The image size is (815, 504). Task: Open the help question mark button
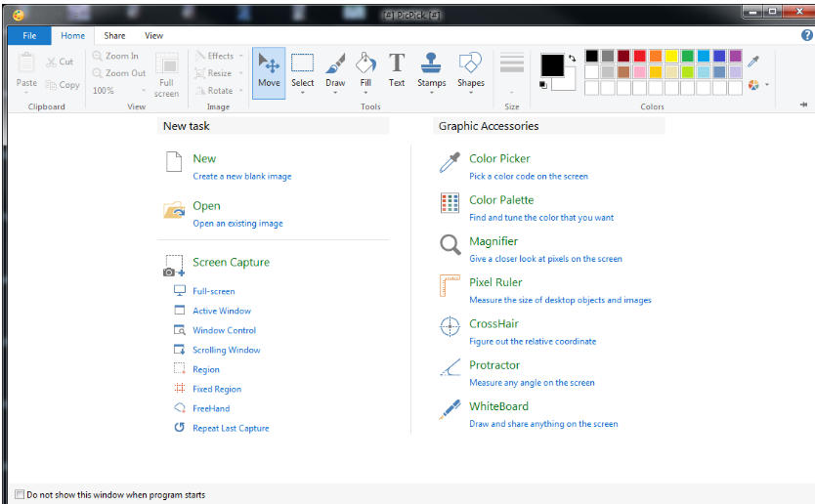[x=806, y=35]
